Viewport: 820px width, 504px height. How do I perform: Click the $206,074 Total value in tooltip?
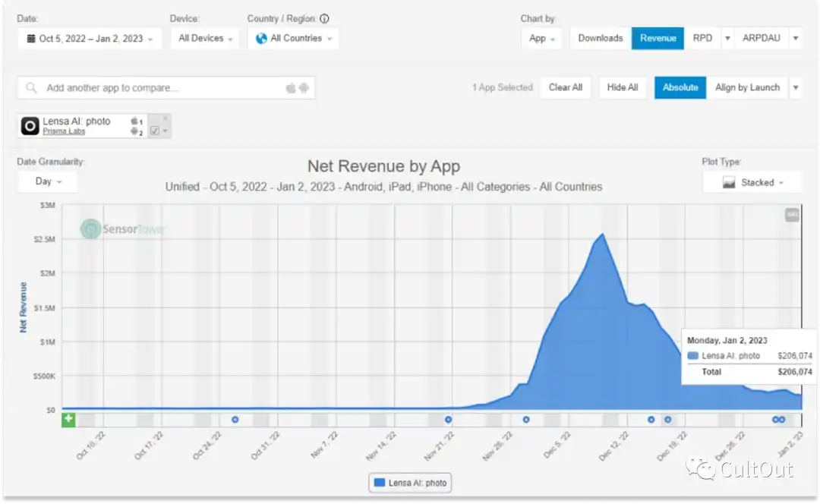coord(795,372)
